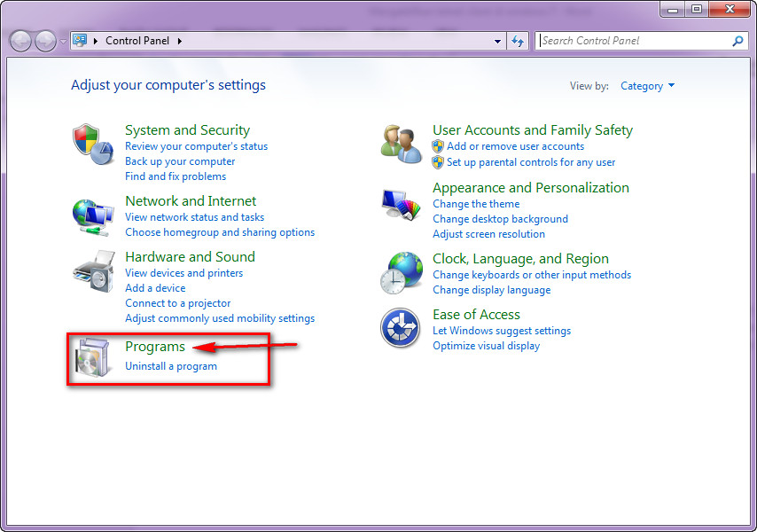Image resolution: width=757 pixels, height=532 pixels.
Task: Expand the arrow before Control Panel breadcrumb
Action: pyautogui.click(x=96, y=41)
